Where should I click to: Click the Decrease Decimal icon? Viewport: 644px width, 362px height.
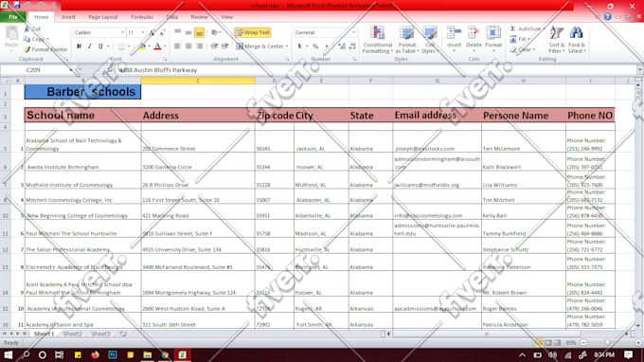point(352,46)
